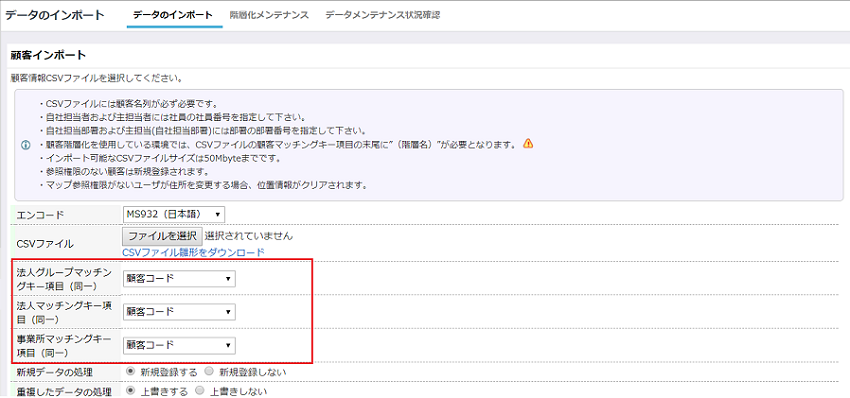The height and width of the screenshot is (398, 850).
Task: Open the 階層化メンテナンス tab
Action: click(269, 15)
